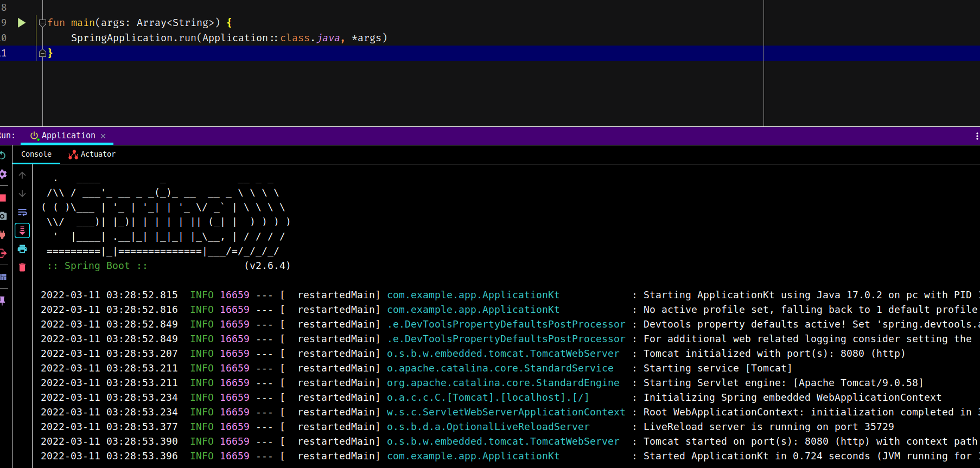The height and width of the screenshot is (468, 980).
Task: Click the camera thread dump icon
Action: (3, 216)
